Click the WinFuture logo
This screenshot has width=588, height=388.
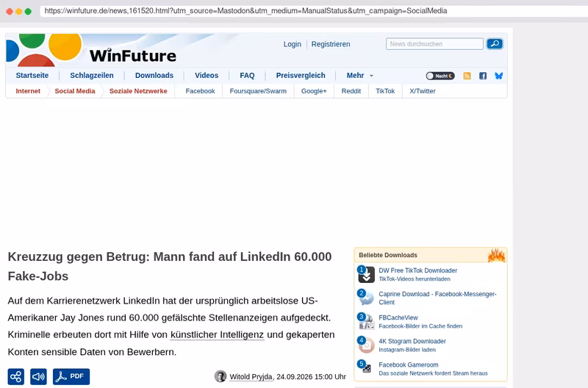click(x=91, y=50)
